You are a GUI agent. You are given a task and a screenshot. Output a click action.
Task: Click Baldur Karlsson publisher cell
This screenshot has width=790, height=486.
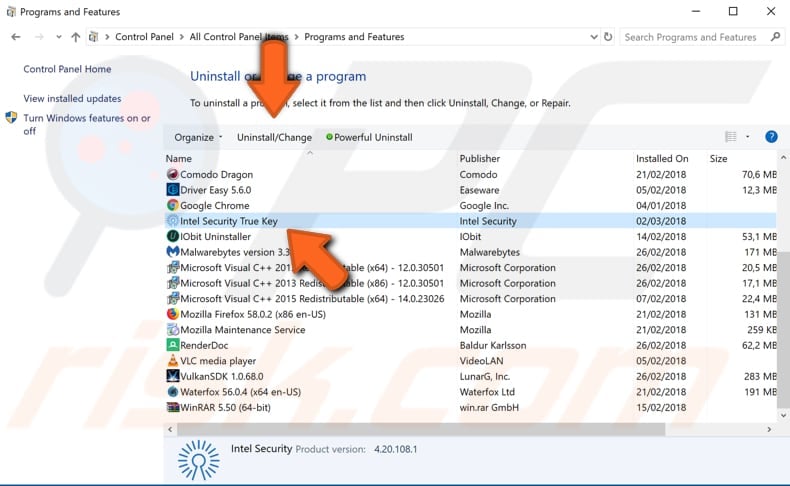pyautogui.click(x=493, y=345)
